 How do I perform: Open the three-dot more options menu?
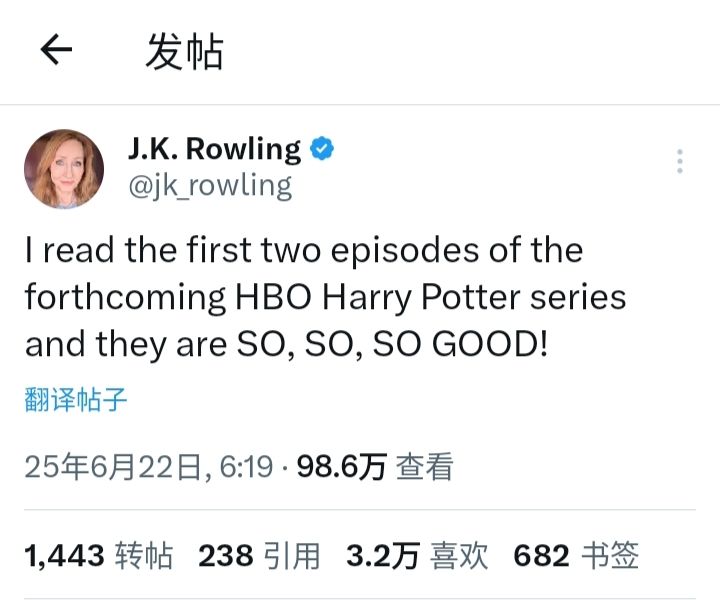[x=680, y=161]
